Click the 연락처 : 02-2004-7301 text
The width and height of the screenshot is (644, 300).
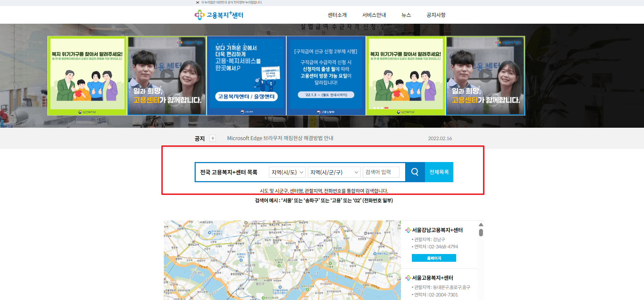click(x=436, y=295)
